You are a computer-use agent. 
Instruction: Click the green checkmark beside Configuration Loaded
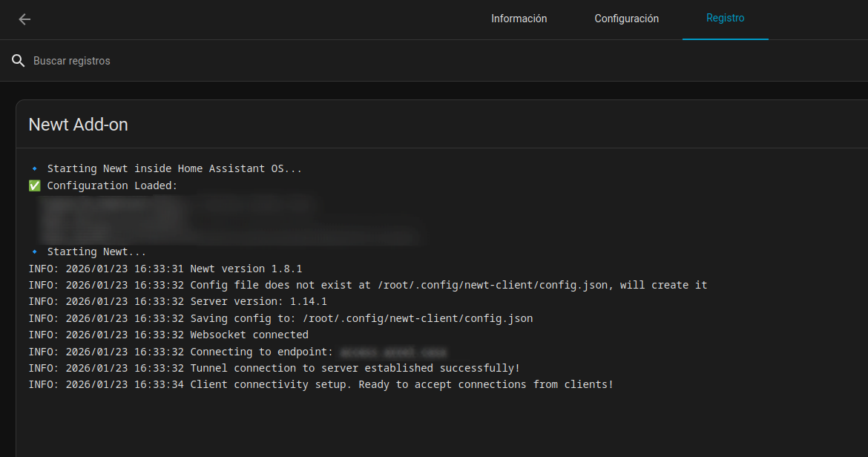(x=34, y=185)
